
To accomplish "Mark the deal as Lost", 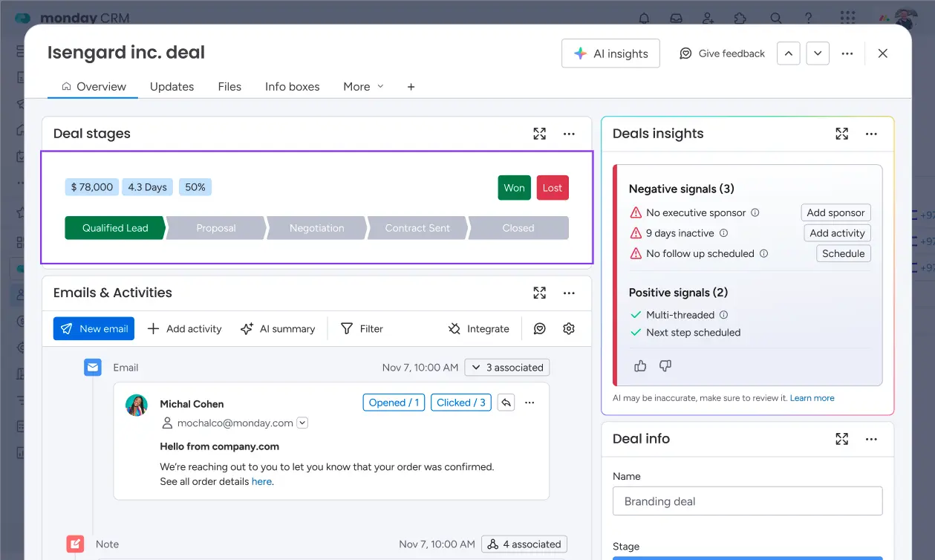I will coord(553,188).
